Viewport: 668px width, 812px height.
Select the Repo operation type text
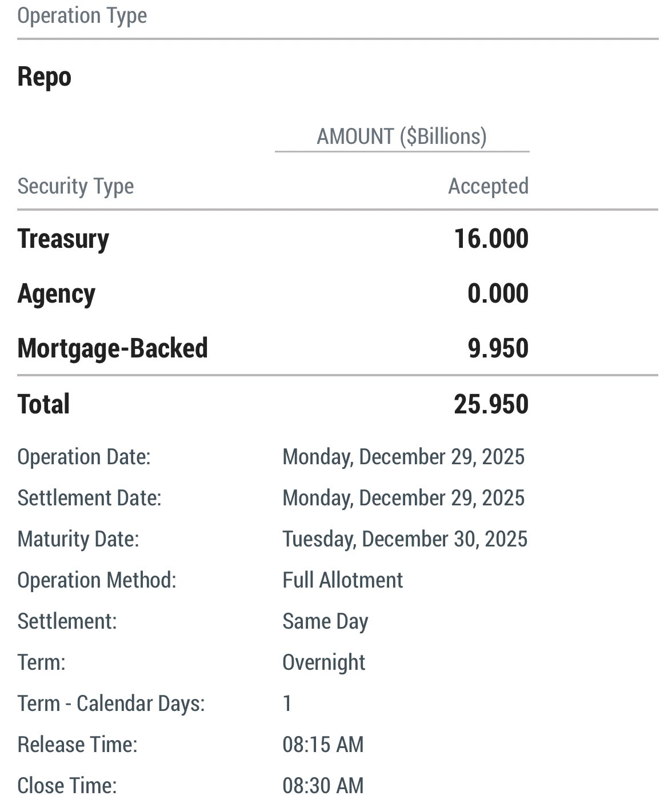44,77
